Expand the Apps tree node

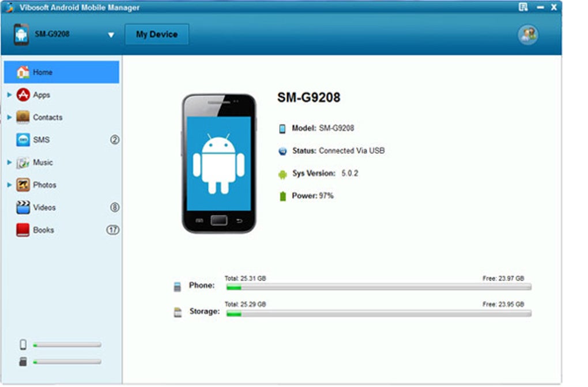[x=9, y=95]
